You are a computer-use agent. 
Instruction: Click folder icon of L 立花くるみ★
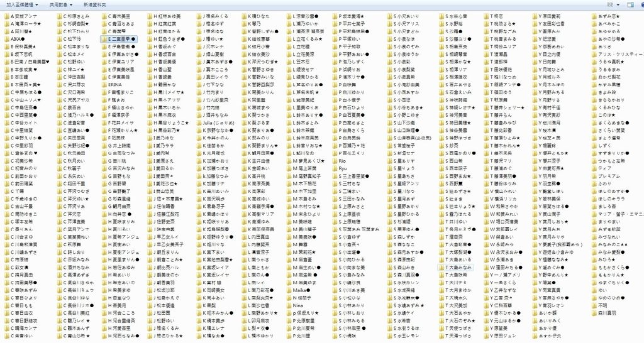[289, 39]
